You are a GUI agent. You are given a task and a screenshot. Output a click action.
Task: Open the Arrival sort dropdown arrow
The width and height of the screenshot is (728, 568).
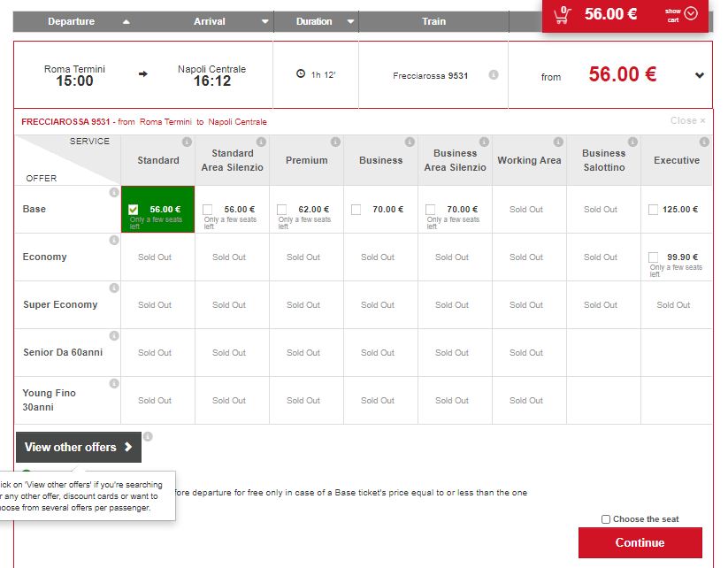[264, 22]
